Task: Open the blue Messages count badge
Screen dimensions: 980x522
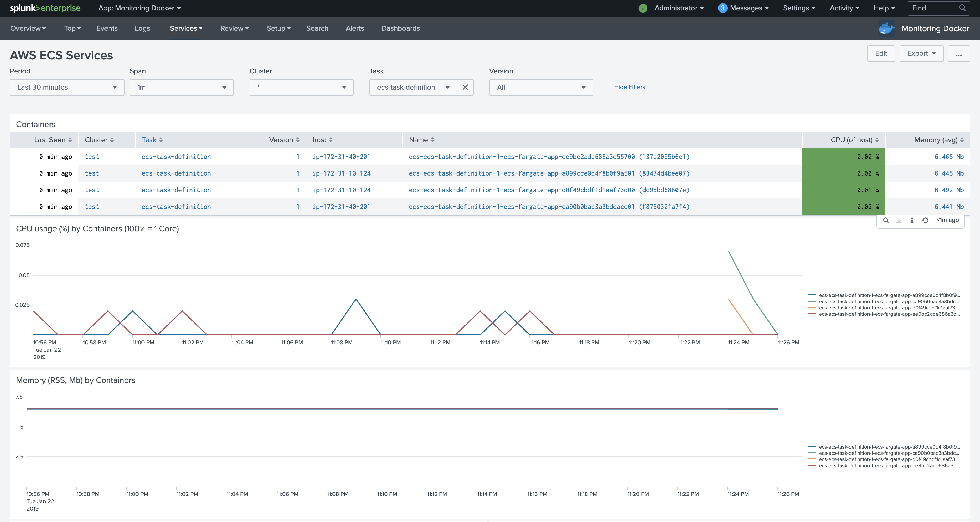Action: point(722,8)
